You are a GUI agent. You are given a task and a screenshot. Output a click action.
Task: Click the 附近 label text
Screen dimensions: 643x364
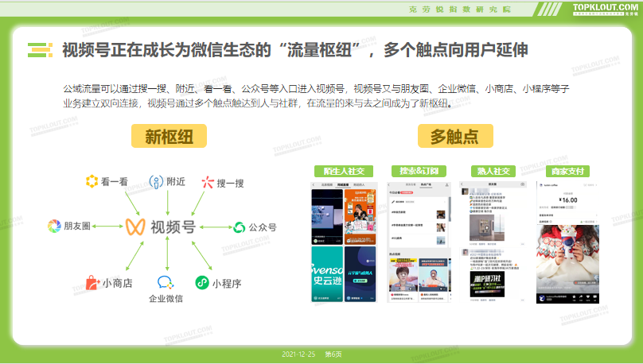(176, 181)
